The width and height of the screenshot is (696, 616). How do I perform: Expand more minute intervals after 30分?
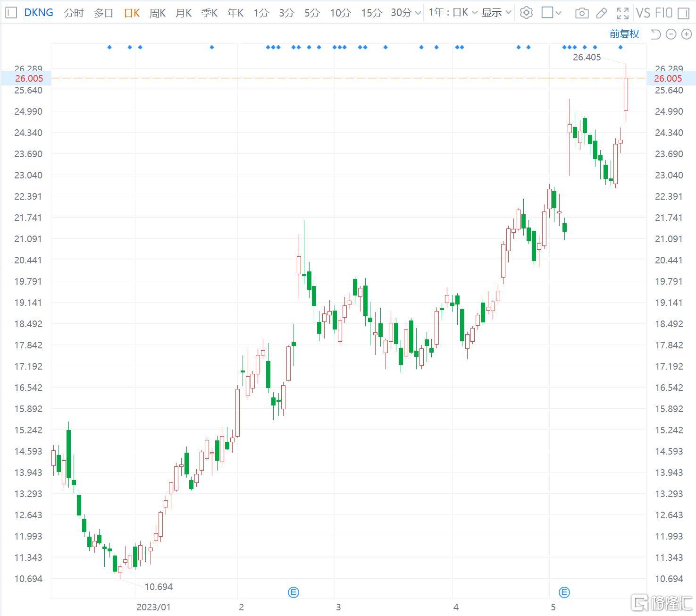(418, 13)
